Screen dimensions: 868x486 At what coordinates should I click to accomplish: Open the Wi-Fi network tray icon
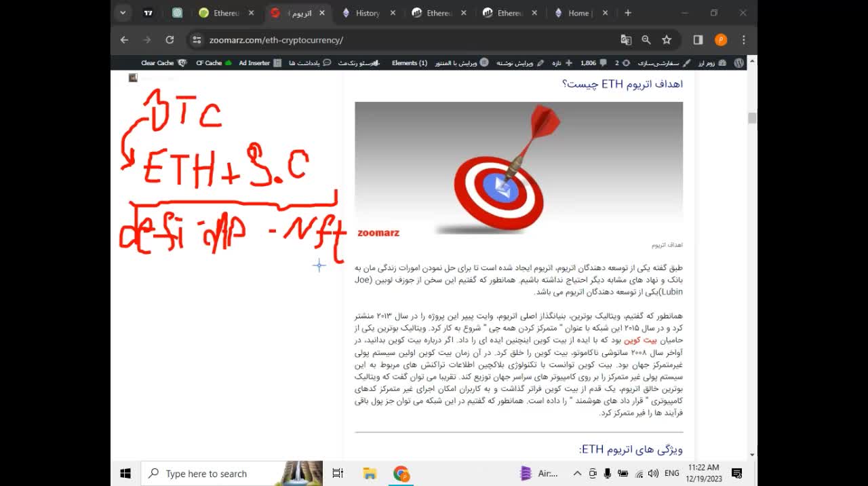[x=638, y=474]
